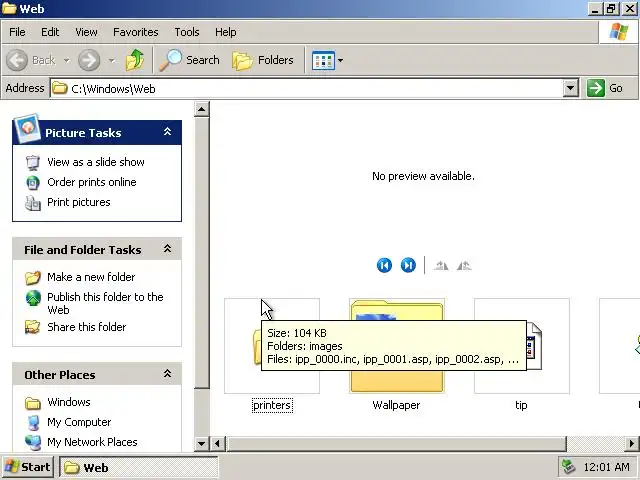This screenshot has height=480, width=640.
Task: Click the Print pictures printer icon
Action: click(33, 202)
